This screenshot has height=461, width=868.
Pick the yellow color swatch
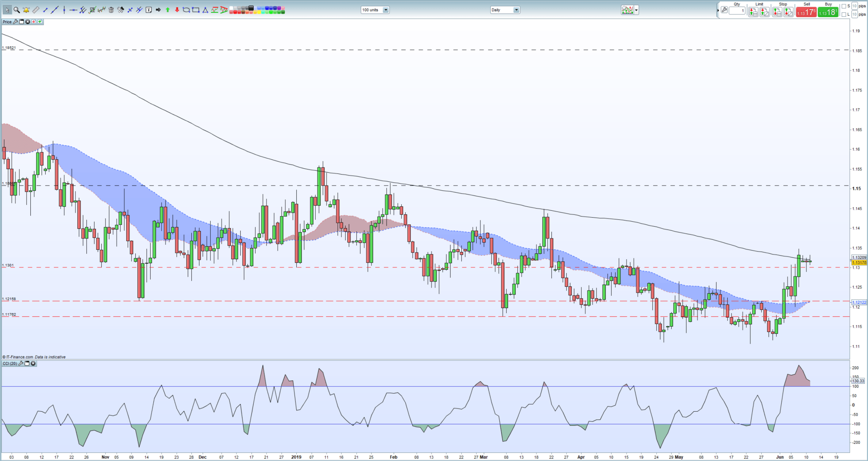pos(259,12)
